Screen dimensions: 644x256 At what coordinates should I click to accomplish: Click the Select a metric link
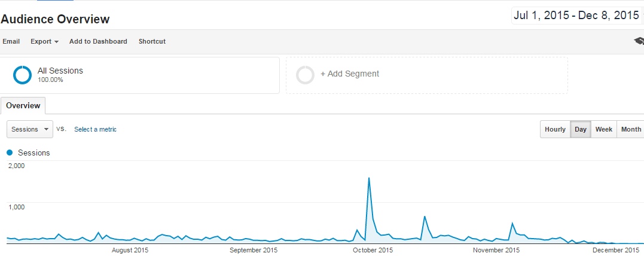tap(95, 129)
